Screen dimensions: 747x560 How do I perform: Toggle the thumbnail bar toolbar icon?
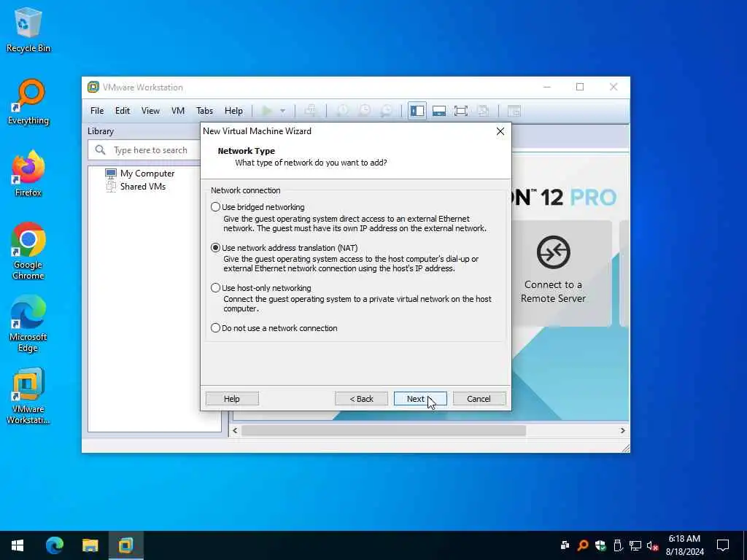click(438, 111)
